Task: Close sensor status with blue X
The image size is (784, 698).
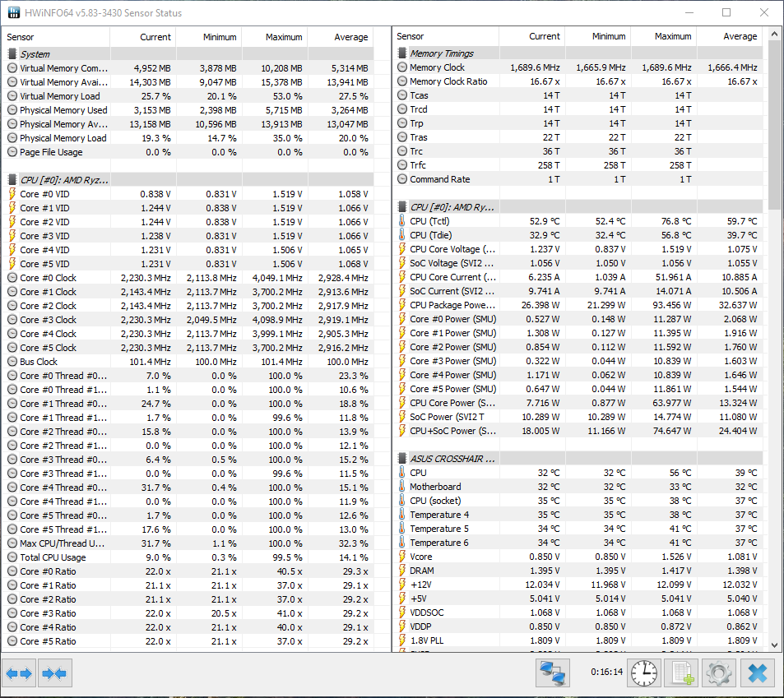Action: 758,673
